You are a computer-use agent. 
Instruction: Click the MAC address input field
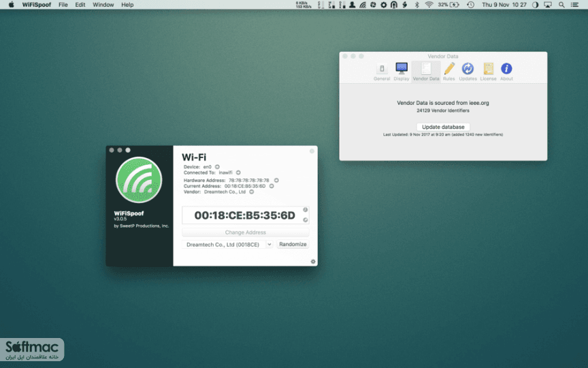click(245, 215)
